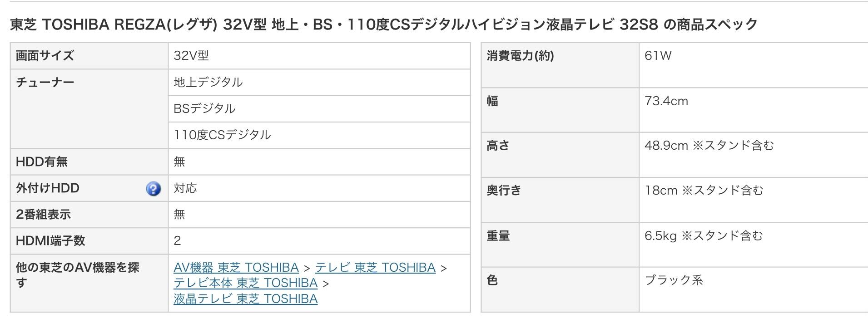Click the ブラック系 color value

coord(674,280)
